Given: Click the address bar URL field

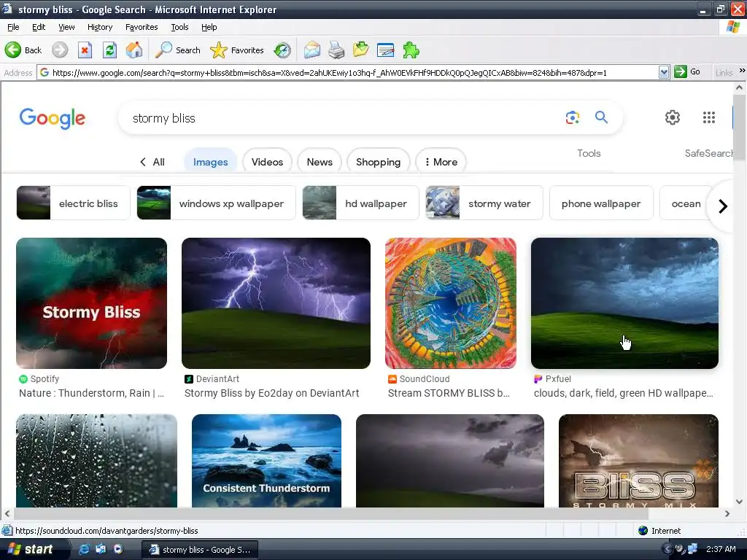Looking at the screenshot, I should [349, 72].
